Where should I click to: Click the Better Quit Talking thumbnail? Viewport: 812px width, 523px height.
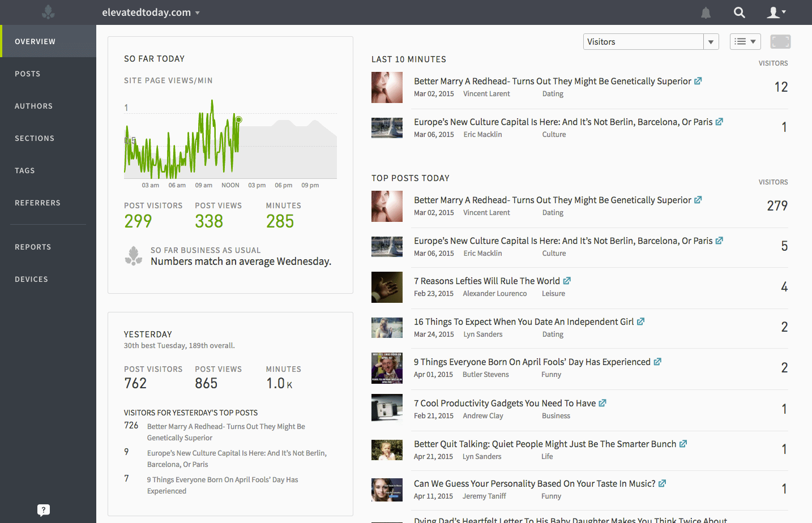pyautogui.click(x=387, y=450)
